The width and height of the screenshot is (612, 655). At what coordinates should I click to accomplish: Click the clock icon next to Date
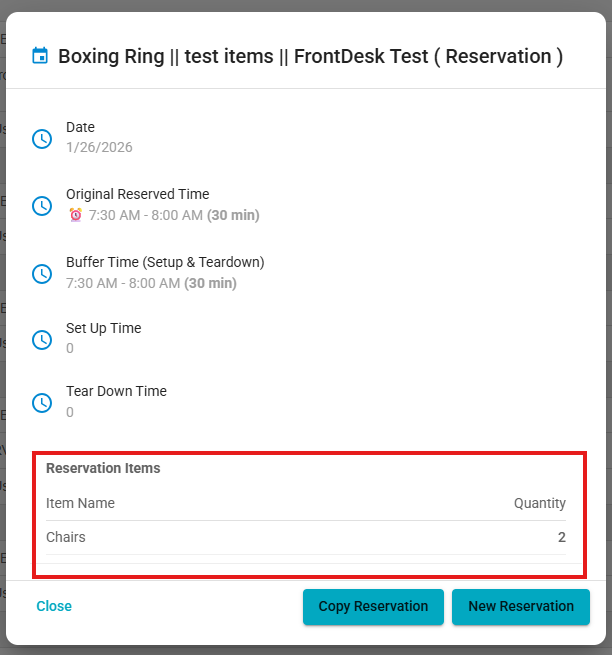42,139
